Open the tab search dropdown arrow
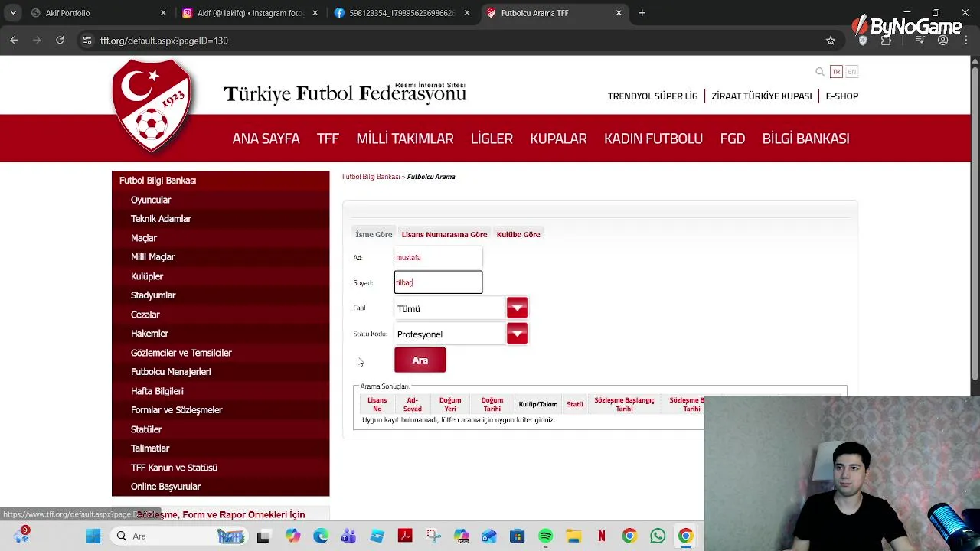The image size is (980, 551). [13, 13]
